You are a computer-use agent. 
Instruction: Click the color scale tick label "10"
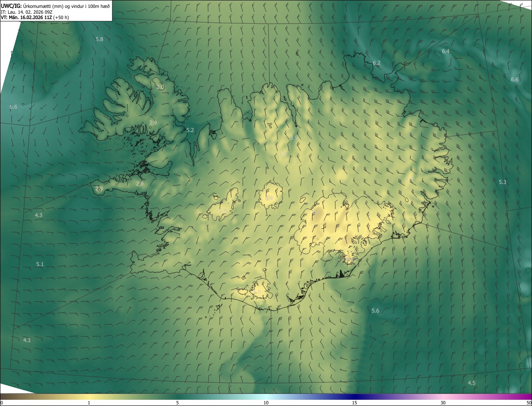click(266, 403)
